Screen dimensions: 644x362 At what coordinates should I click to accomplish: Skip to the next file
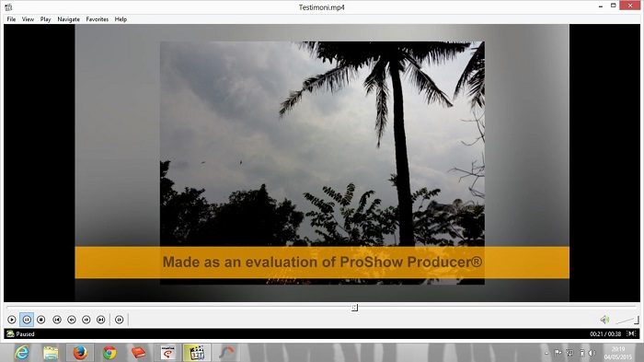click(x=100, y=320)
